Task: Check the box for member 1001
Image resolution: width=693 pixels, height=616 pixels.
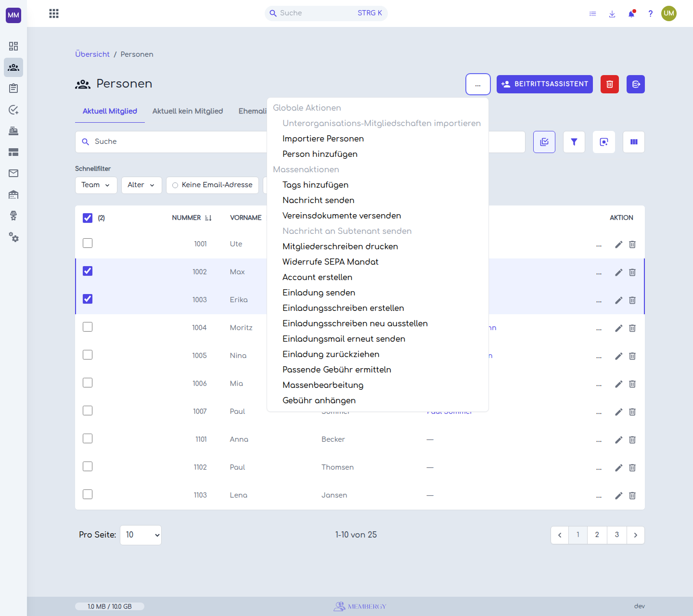Action: coord(88,243)
